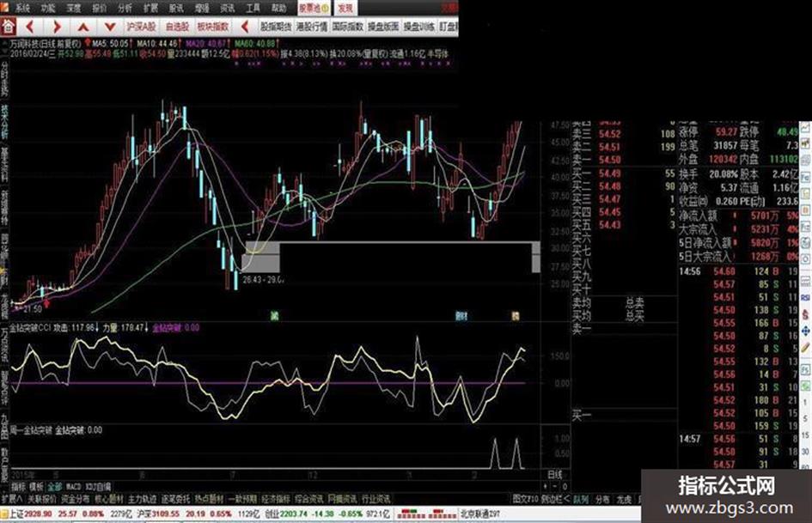This screenshot has width=812, height=523.
Task: Click the red dollar sign icon in the right sidebar
Action: pyautogui.click(x=806, y=314)
